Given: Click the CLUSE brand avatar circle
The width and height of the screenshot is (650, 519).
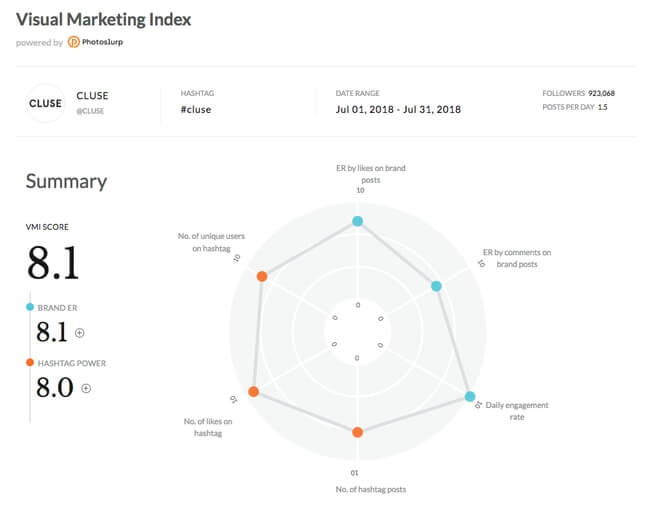Looking at the screenshot, I should [x=45, y=103].
